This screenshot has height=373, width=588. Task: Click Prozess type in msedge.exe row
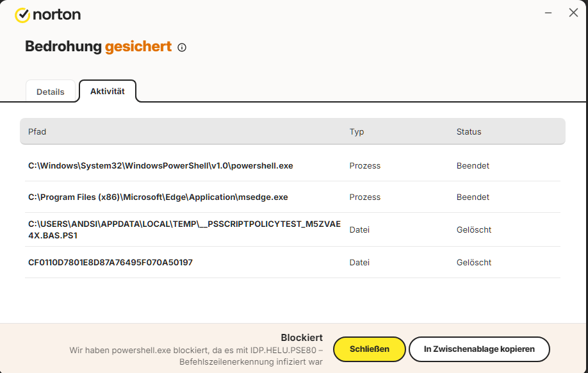[x=365, y=197]
